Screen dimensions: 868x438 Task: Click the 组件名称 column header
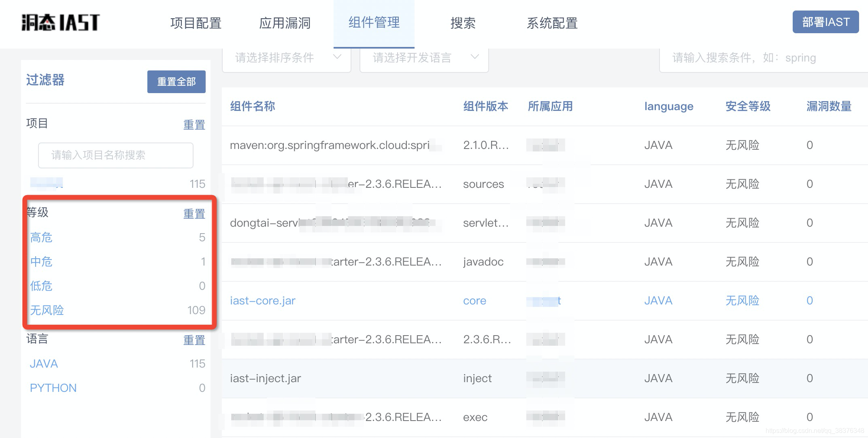click(x=253, y=106)
